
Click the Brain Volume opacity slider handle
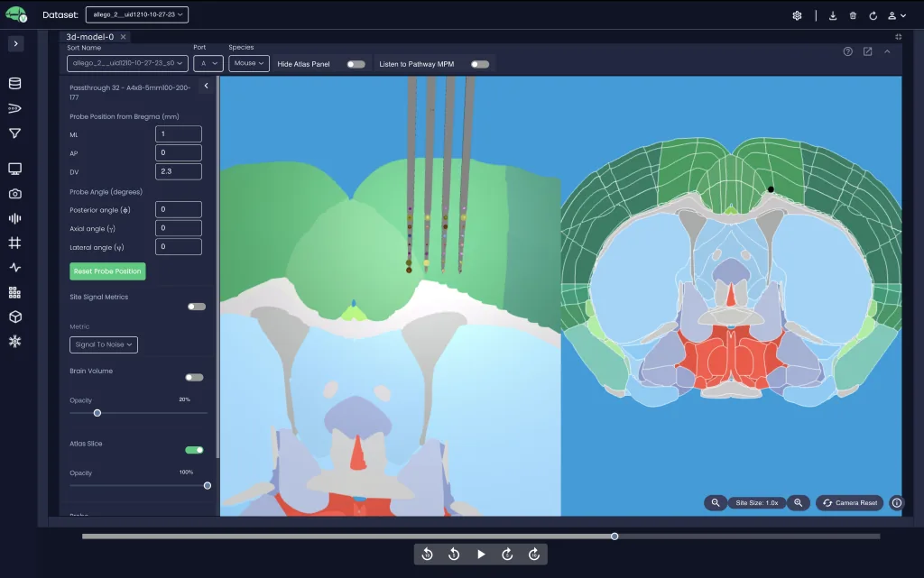(x=97, y=413)
